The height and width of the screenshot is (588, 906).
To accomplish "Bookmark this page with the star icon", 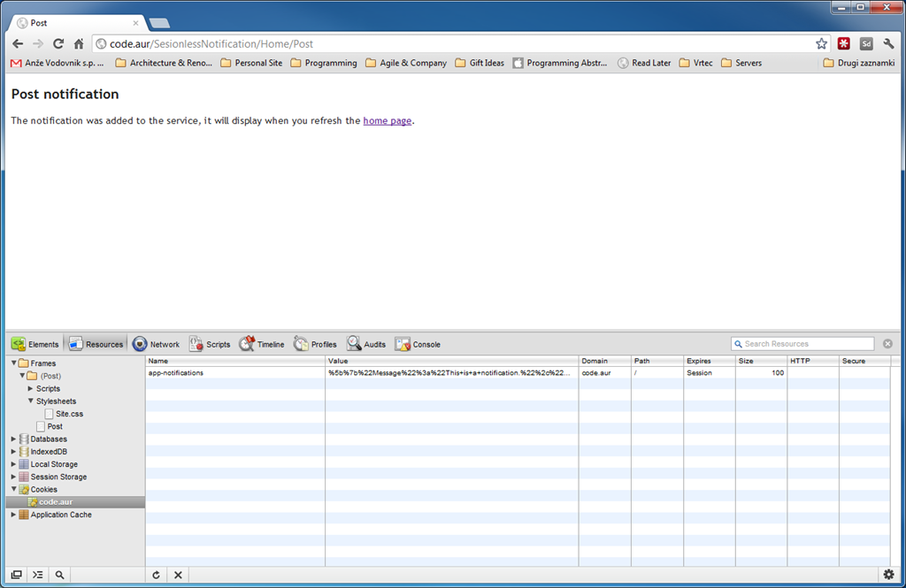I will point(821,44).
